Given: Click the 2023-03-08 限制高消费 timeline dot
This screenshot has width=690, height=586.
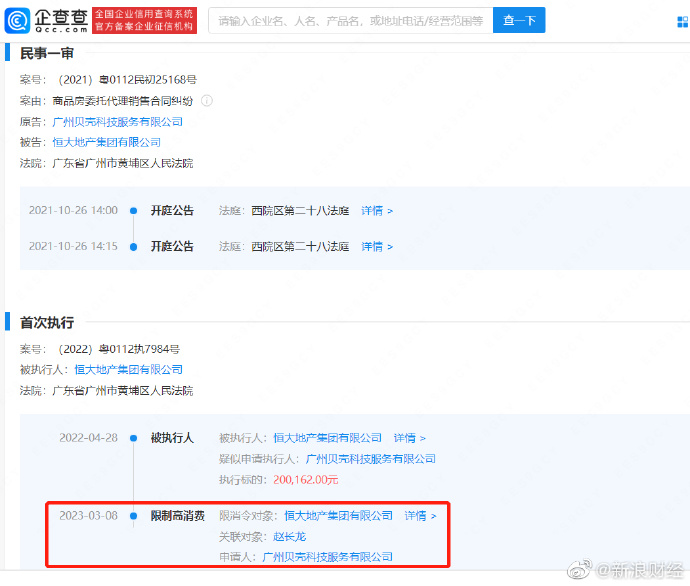Looking at the screenshot, I should pos(133,517).
